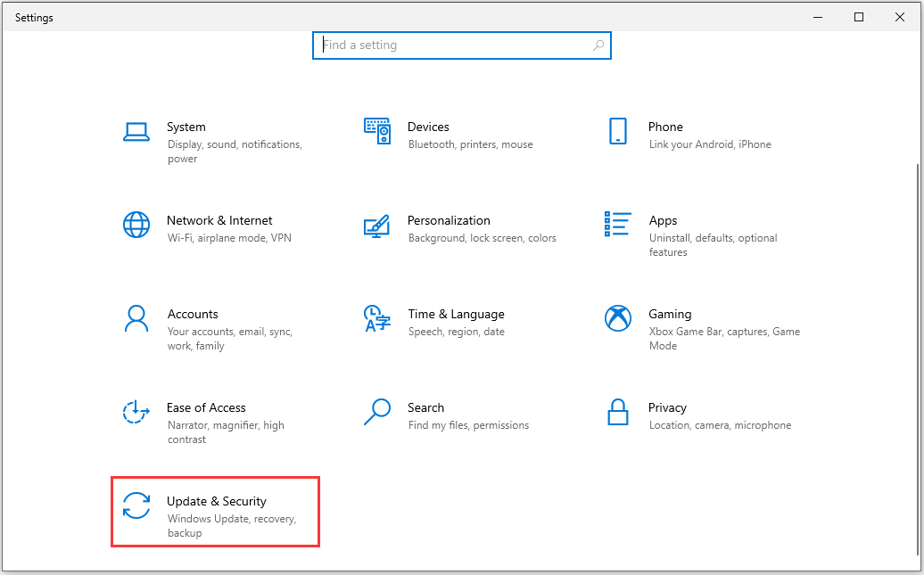Click the Privacy heading
This screenshot has height=575, width=924.
(667, 407)
